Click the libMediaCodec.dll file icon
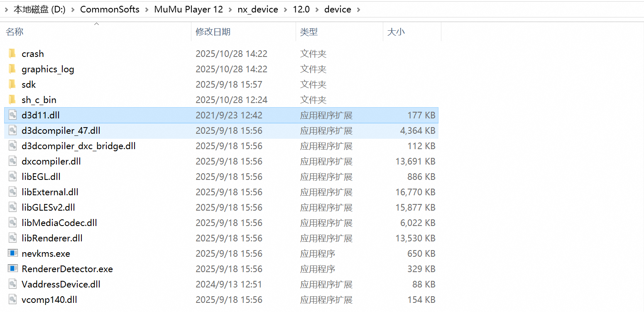This screenshot has height=312, width=644. (x=13, y=223)
